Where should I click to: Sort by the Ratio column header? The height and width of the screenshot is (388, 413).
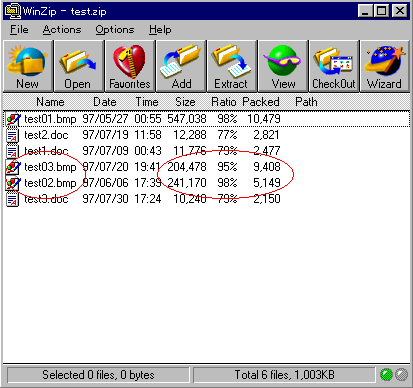pos(224,102)
